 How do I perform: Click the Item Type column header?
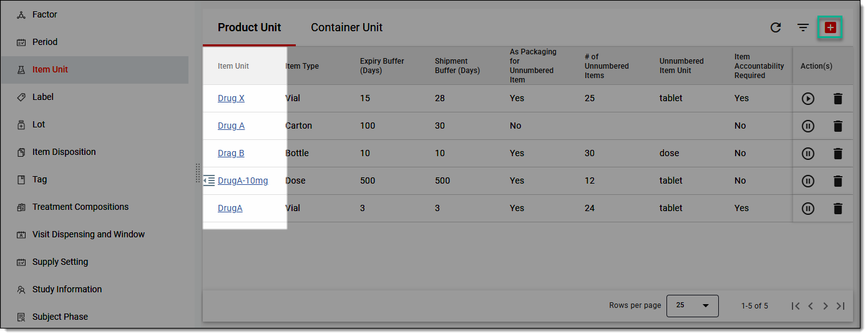point(302,66)
